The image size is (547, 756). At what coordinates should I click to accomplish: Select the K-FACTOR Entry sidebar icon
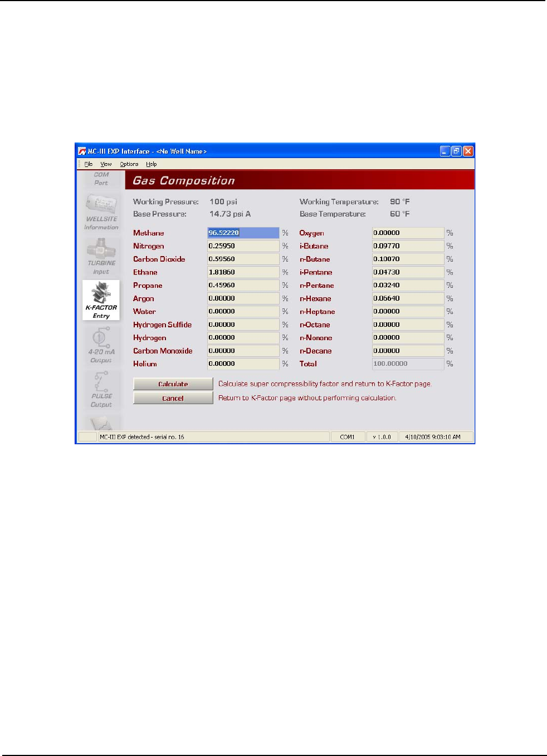tap(101, 300)
